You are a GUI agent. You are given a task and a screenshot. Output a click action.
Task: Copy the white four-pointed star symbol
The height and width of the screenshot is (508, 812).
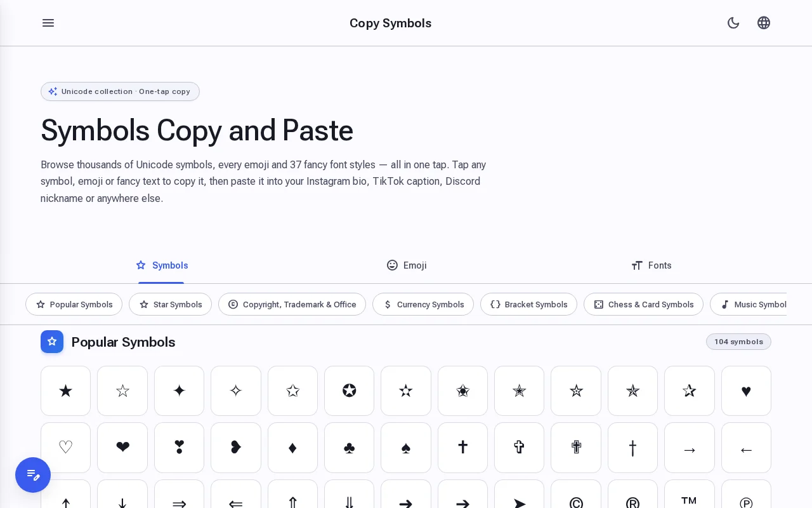[x=236, y=391]
